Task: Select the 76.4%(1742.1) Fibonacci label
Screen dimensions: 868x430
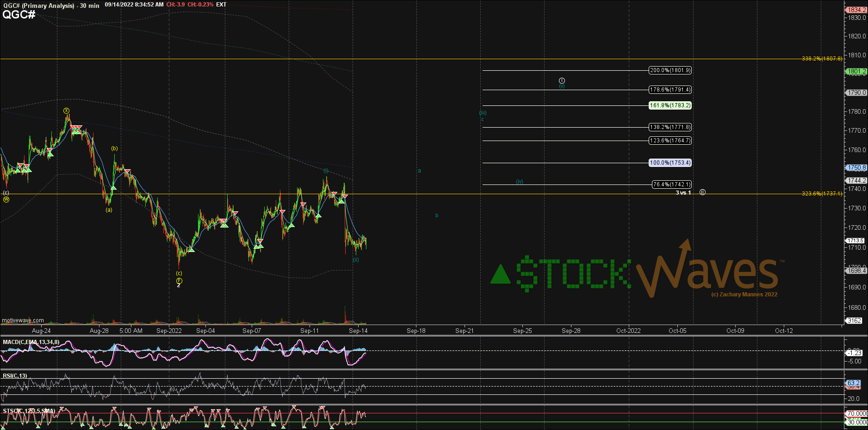Action: tap(672, 184)
